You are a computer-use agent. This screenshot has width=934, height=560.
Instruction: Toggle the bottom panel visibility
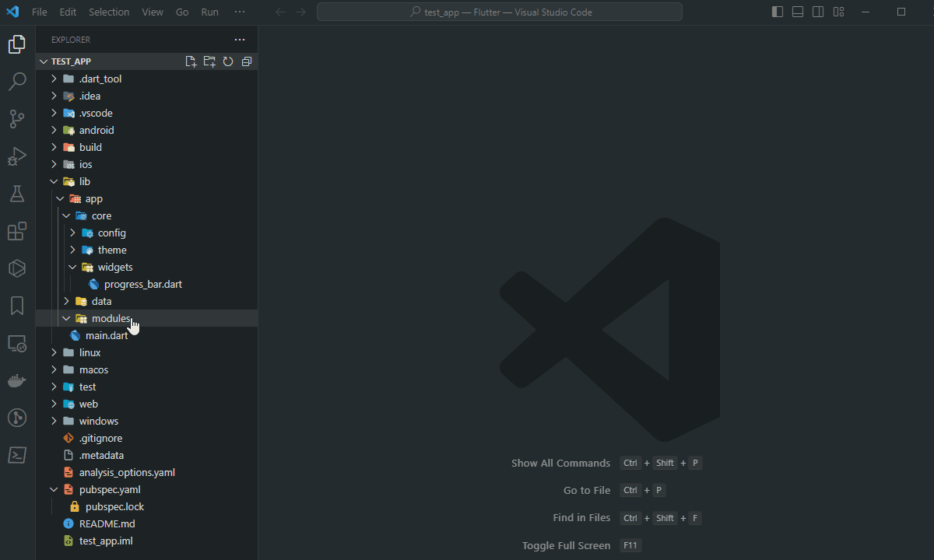798,12
